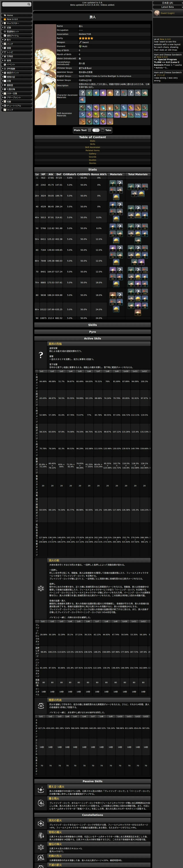Click the Multi element icon
Image resolution: width=183 pixels, height=868 pixels.
[80, 46]
